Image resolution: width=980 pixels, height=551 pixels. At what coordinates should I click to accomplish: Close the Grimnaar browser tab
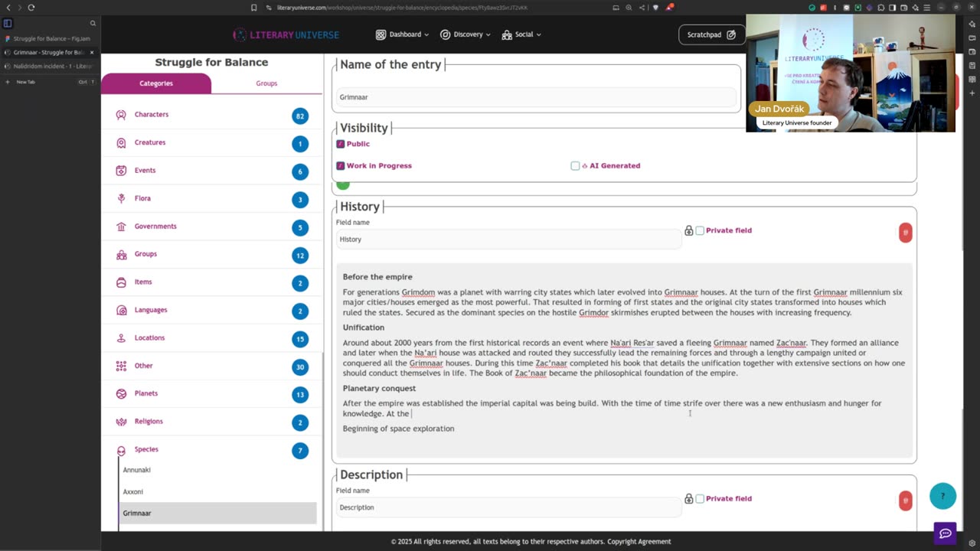click(x=92, y=53)
